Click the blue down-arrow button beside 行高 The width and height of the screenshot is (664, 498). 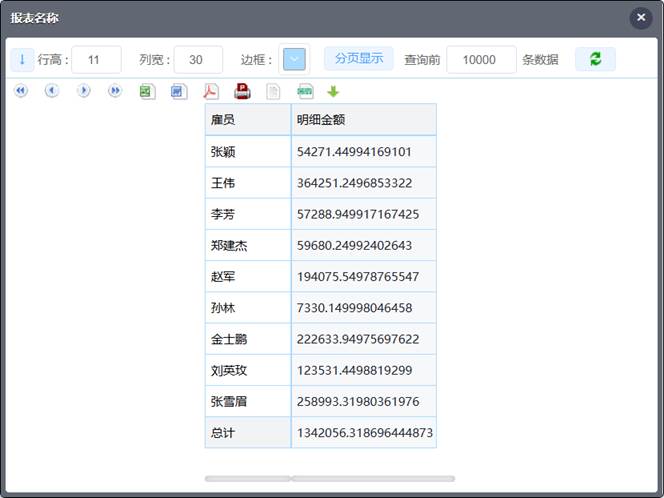[22, 59]
